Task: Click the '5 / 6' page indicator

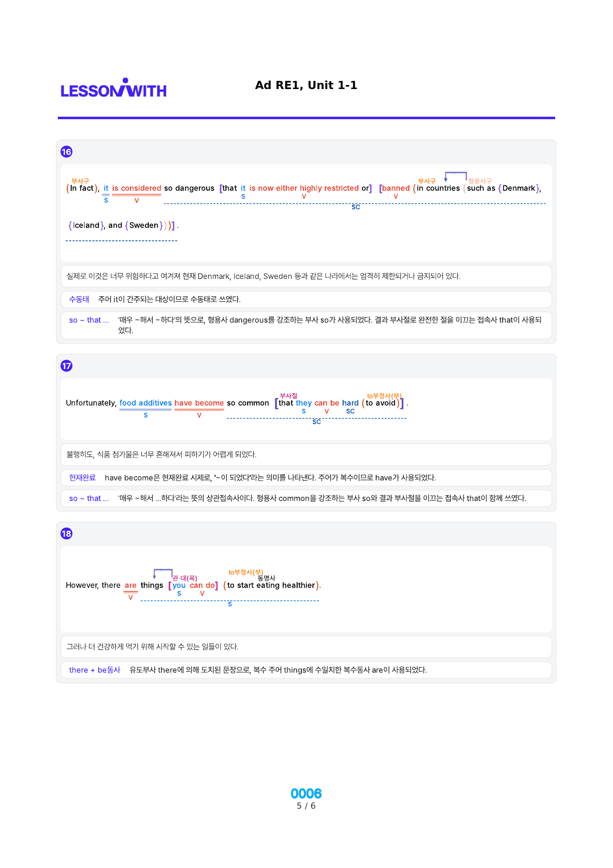Action: click(306, 806)
